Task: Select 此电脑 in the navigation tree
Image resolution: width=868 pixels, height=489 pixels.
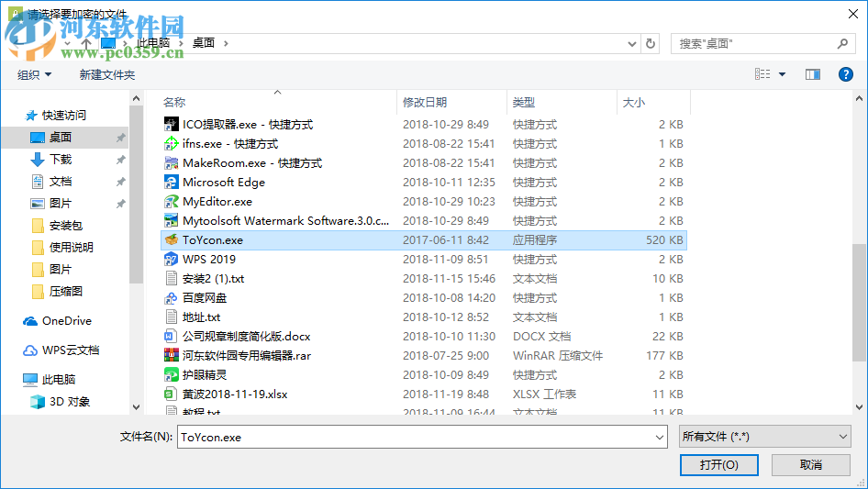Action: [x=50, y=379]
